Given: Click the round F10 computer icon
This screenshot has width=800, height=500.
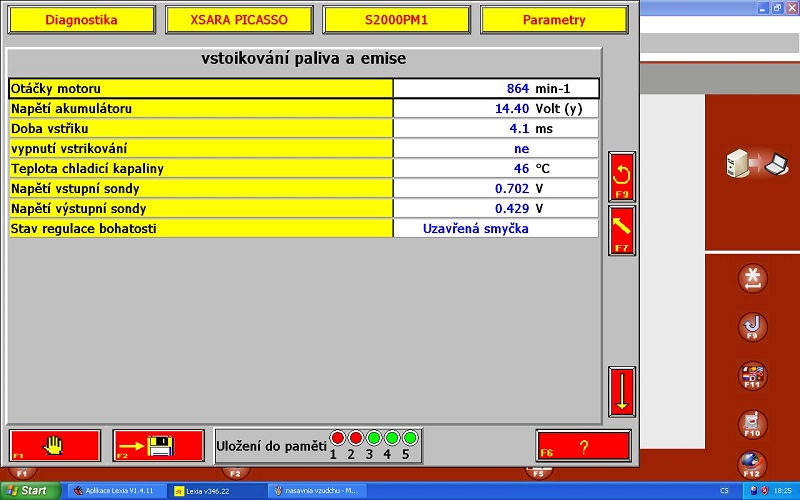Looking at the screenshot, I should [x=752, y=424].
